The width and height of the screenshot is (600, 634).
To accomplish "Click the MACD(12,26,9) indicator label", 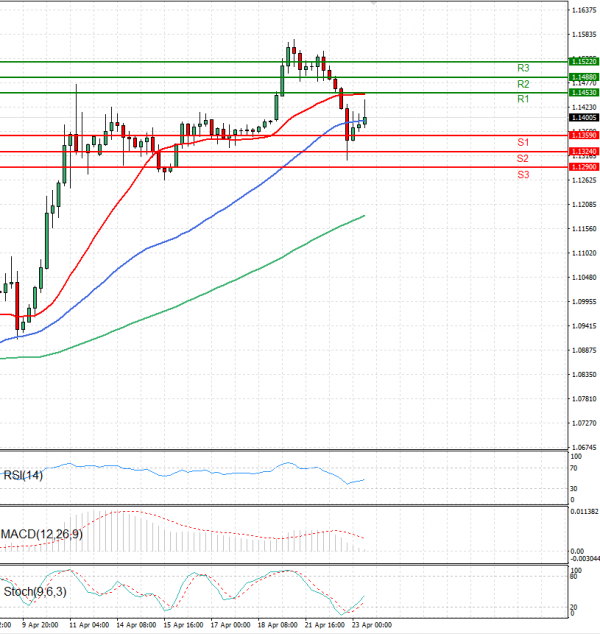I will tap(42, 535).
